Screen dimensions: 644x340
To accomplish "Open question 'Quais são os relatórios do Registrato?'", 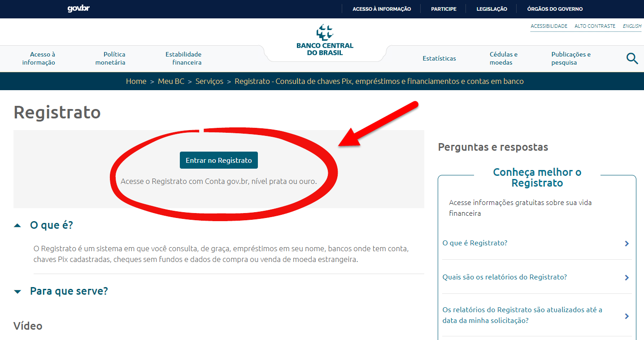I will click(x=505, y=277).
